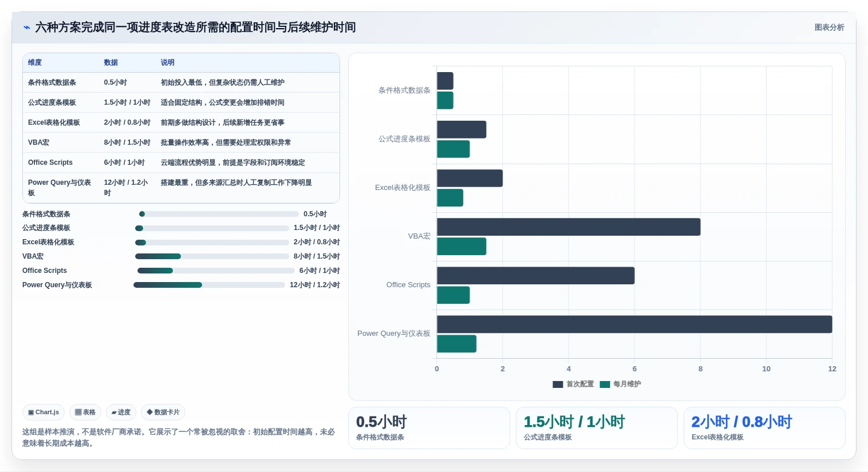Click the teal 每月维护 bar for 条件格式数据条

click(445, 100)
